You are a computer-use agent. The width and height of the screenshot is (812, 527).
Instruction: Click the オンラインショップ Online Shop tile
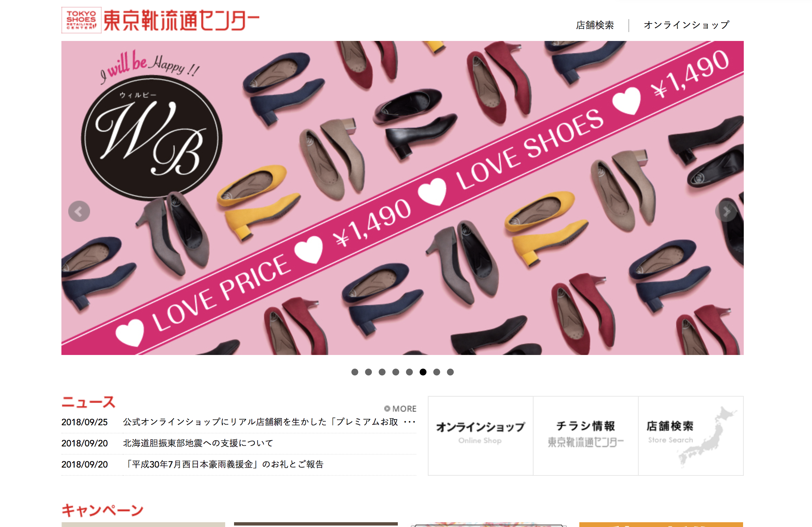480,436
